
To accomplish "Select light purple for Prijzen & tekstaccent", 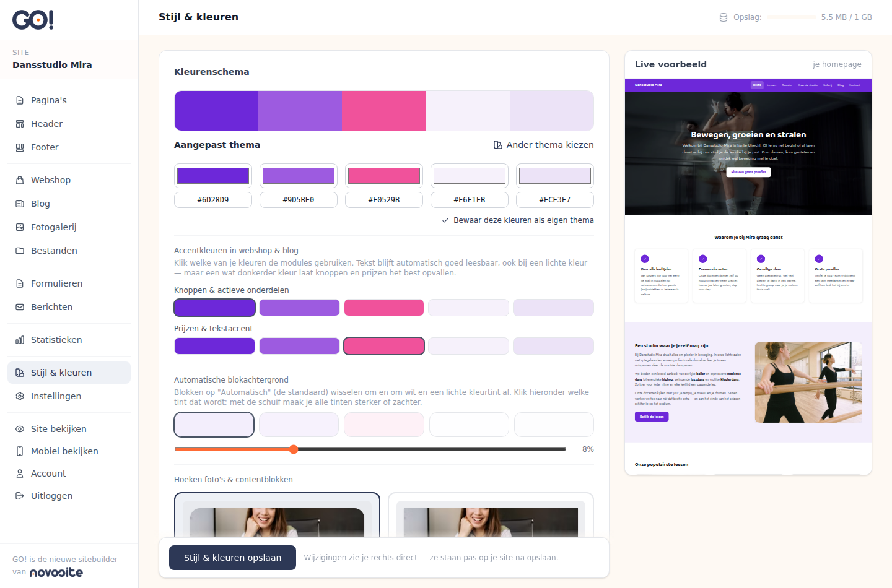I will tap(299, 346).
